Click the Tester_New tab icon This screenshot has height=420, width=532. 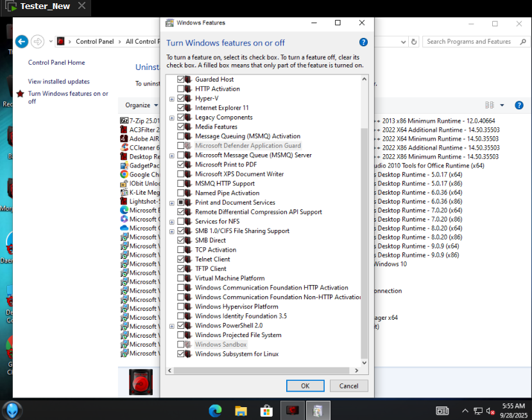pyautogui.click(x=11, y=6)
